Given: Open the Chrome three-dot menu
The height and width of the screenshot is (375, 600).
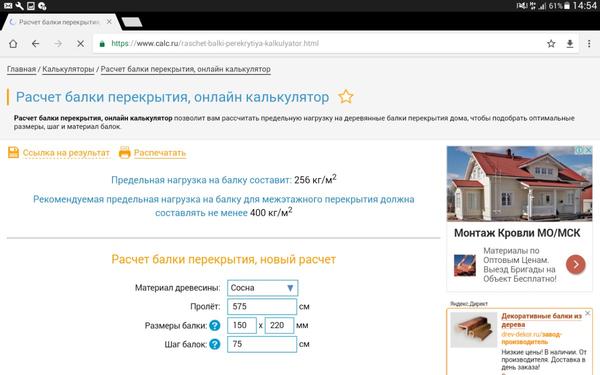Looking at the screenshot, I should pyautogui.click(x=589, y=44).
